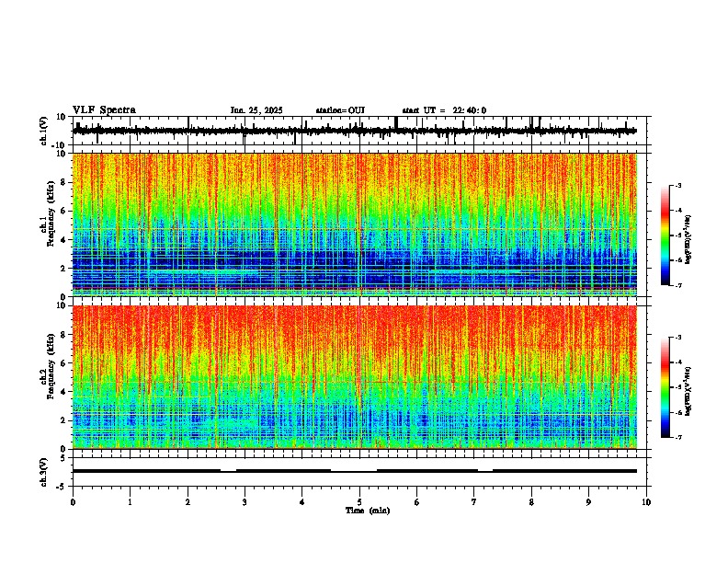Viewport: 728px width, 563px height.
Task: Click the ch.3 black signal bar panel
Action: (x=361, y=472)
